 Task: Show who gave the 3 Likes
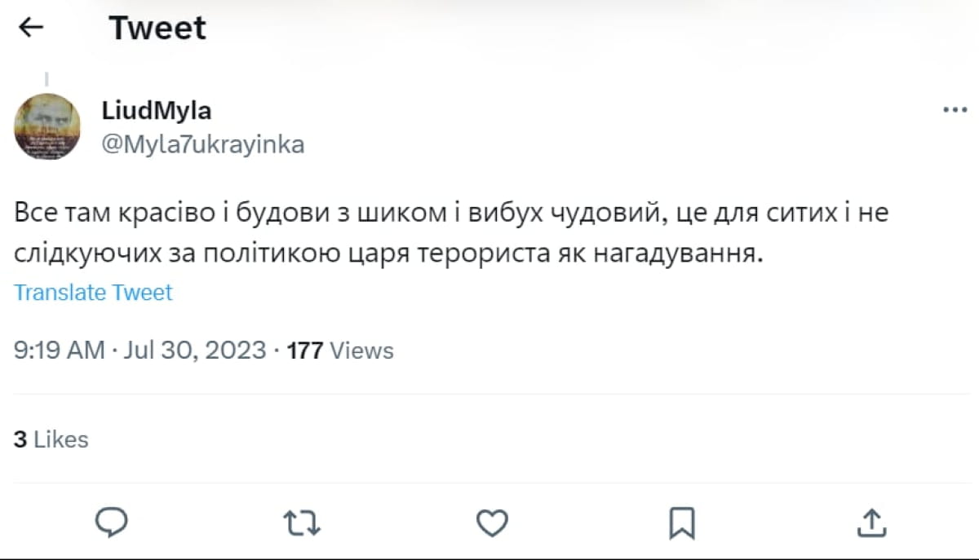(51, 439)
